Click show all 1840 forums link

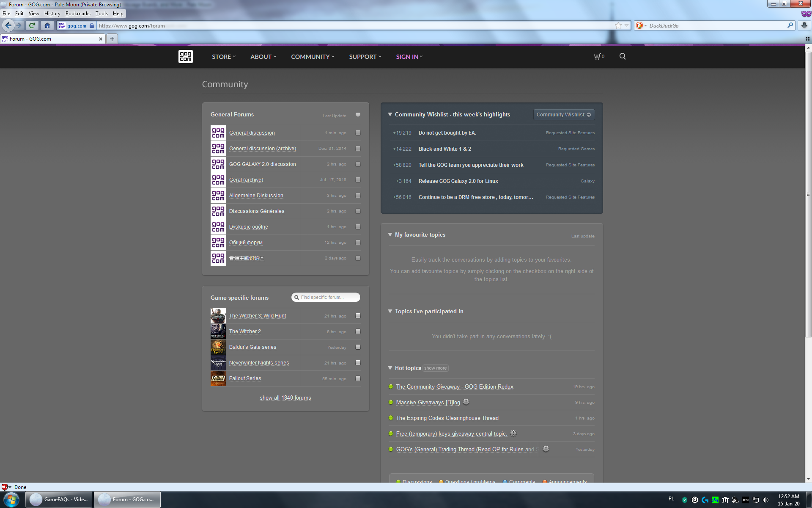click(x=285, y=398)
